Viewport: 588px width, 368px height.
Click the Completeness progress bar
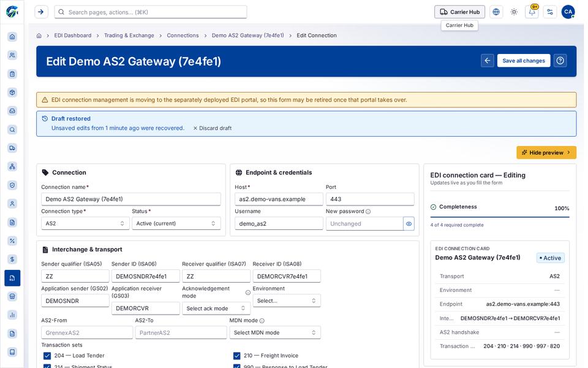point(500,217)
